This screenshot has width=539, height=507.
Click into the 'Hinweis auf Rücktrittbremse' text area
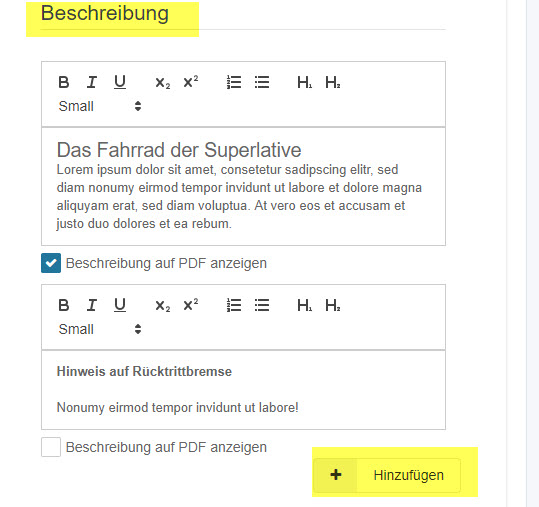point(243,390)
